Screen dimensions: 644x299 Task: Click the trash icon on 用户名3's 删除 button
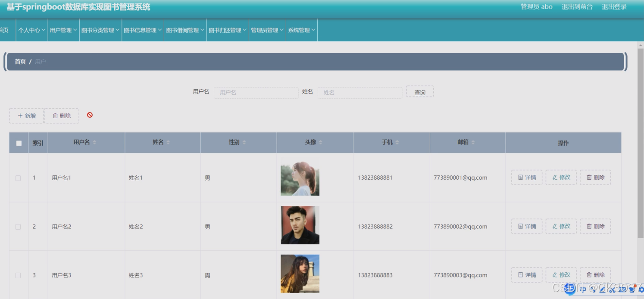pyautogui.click(x=588, y=275)
